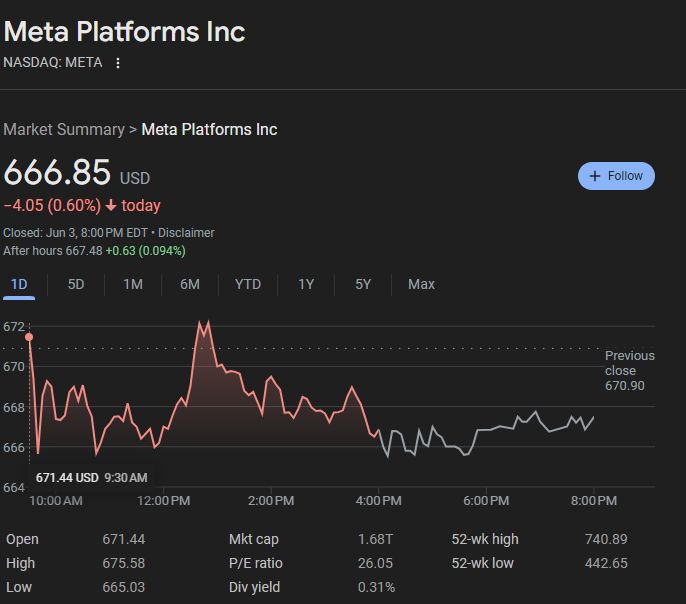Open the Disclaimer link
The width and height of the screenshot is (686, 604).
pos(186,232)
